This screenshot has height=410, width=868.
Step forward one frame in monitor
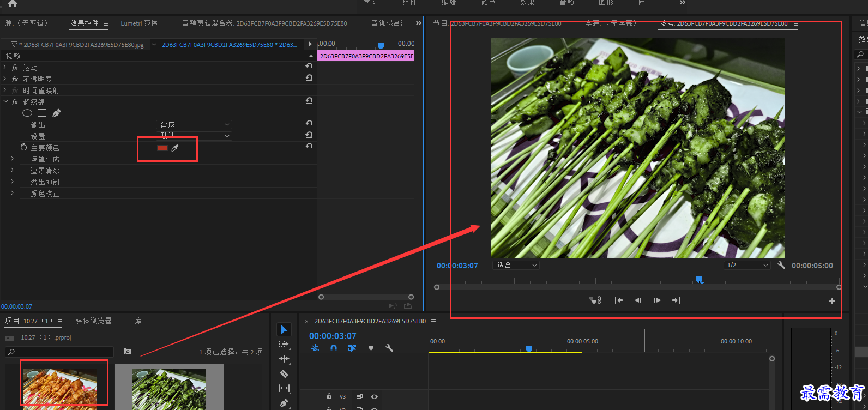click(657, 300)
